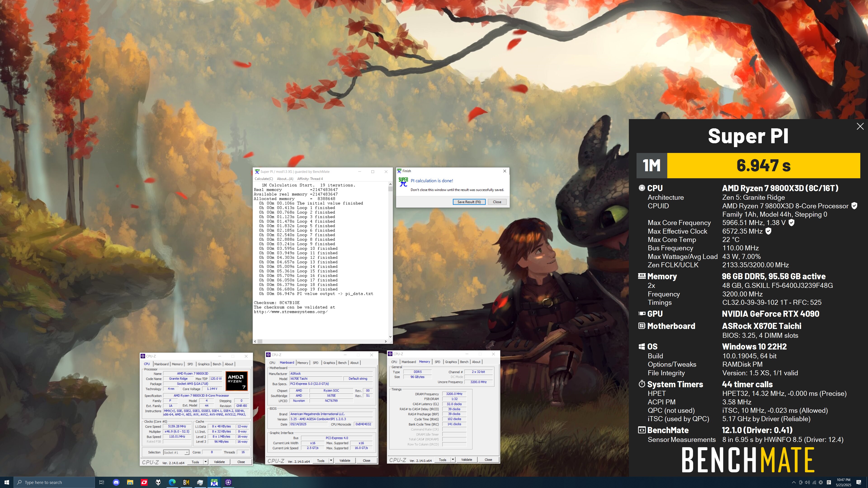Click Super PI log scroll-left arrow
This screenshot has width=868, height=488.
point(255,341)
